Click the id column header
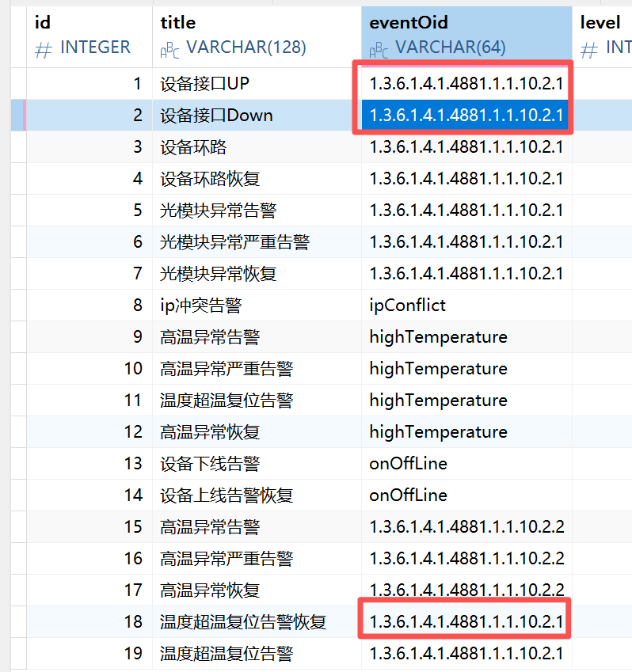 [44, 23]
